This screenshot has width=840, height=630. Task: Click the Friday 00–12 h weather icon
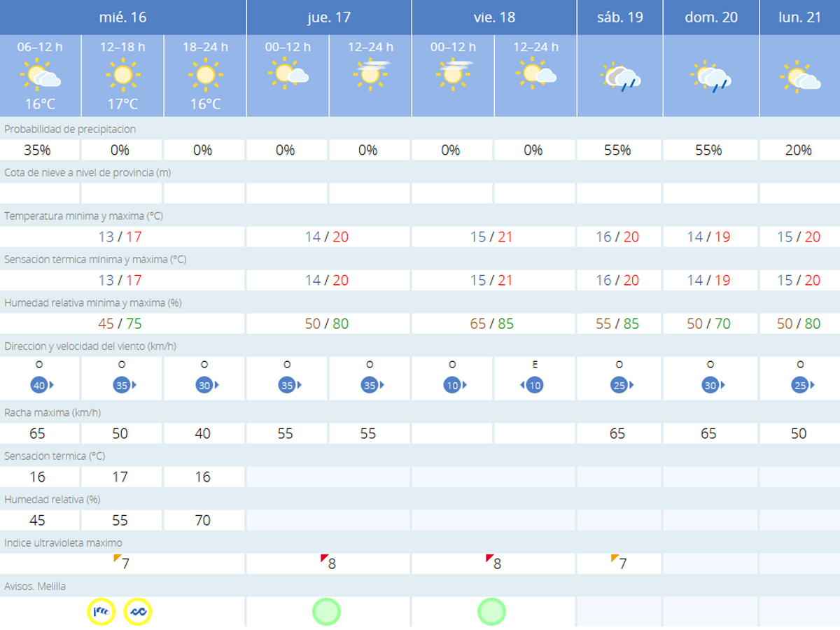[454, 73]
